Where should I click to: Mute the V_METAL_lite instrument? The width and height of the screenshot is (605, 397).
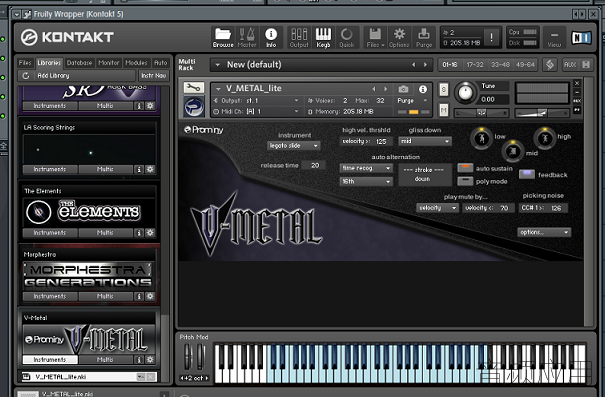coord(444,110)
